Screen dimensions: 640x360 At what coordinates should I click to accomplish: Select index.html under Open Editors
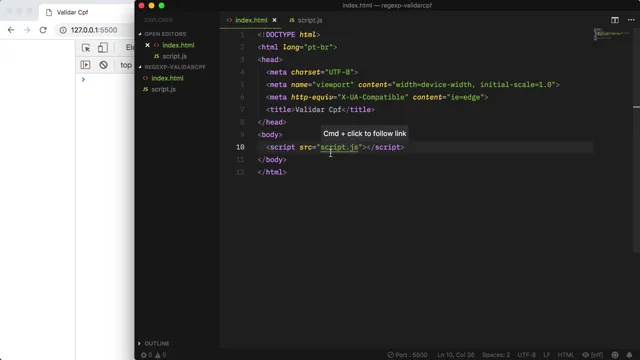click(x=178, y=45)
